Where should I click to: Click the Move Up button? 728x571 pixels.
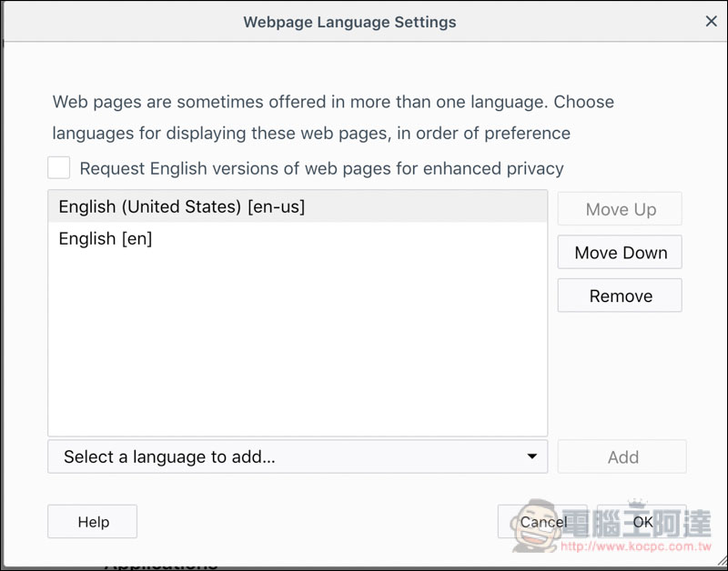[620, 209]
